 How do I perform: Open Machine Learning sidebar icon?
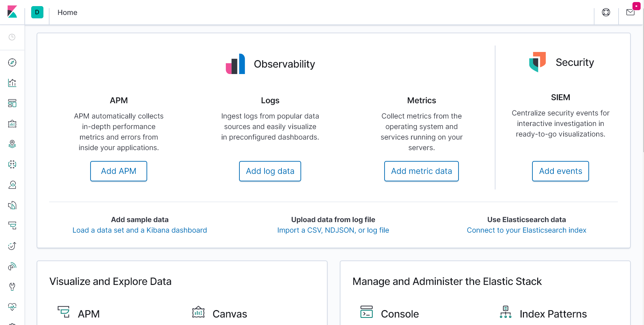pyautogui.click(x=12, y=164)
